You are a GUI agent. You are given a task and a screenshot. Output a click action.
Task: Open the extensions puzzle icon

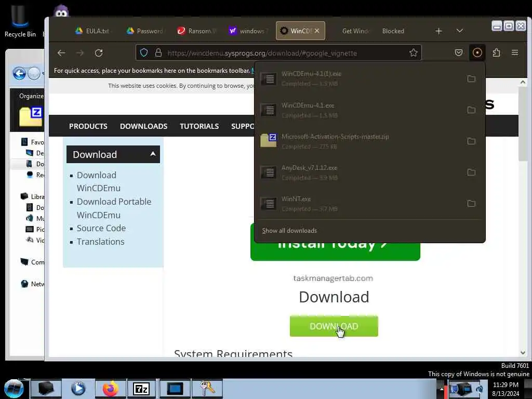pos(496,52)
